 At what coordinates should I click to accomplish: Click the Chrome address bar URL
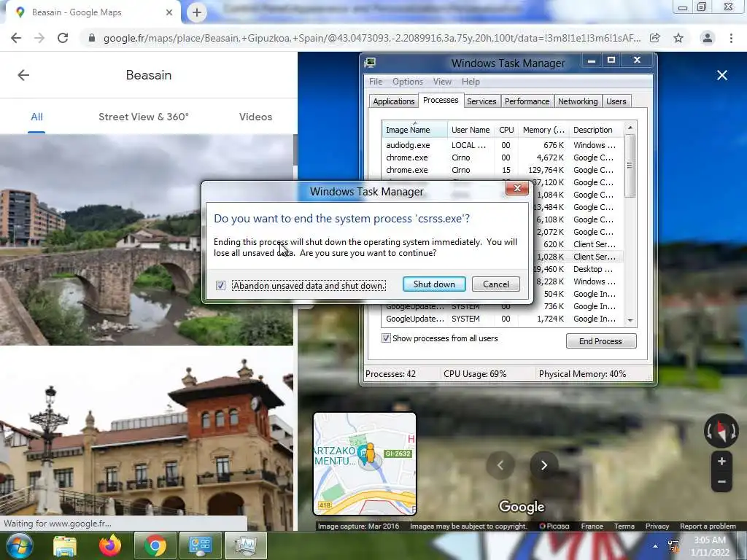371,38
